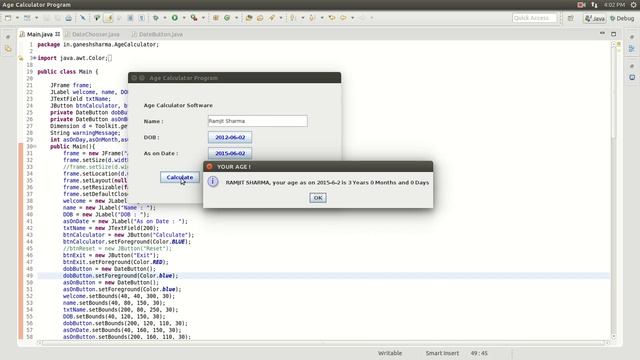Click the Run External Tools icon
This screenshot has width=640, height=360.
(x=194, y=18)
